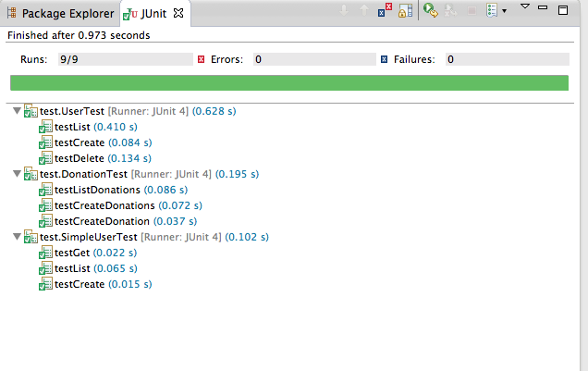This screenshot has width=588, height=371.
Task: Click Show Previous Failed Test arrow icon
Action: click(364, 10)
